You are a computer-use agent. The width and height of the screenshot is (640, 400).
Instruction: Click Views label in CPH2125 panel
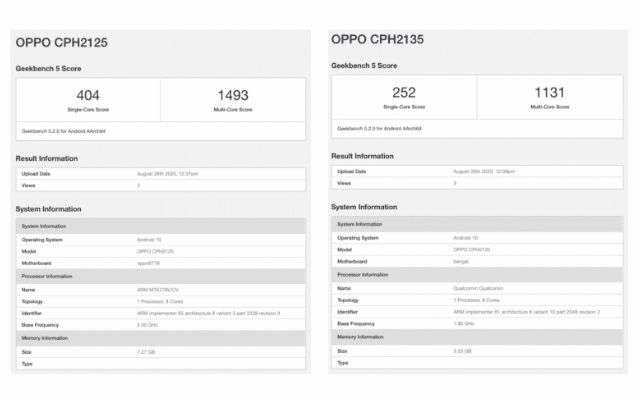(x=29, y=186)
